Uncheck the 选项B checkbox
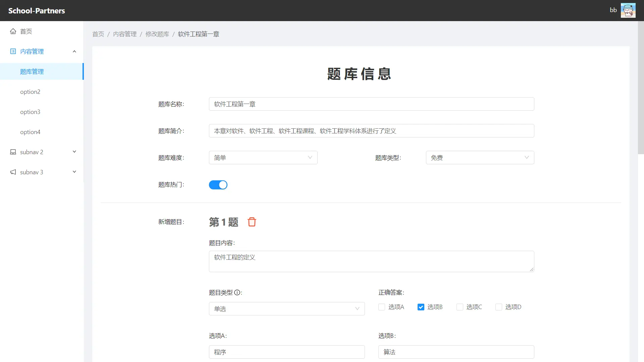 pyautogui.click(x=421, y=307)
